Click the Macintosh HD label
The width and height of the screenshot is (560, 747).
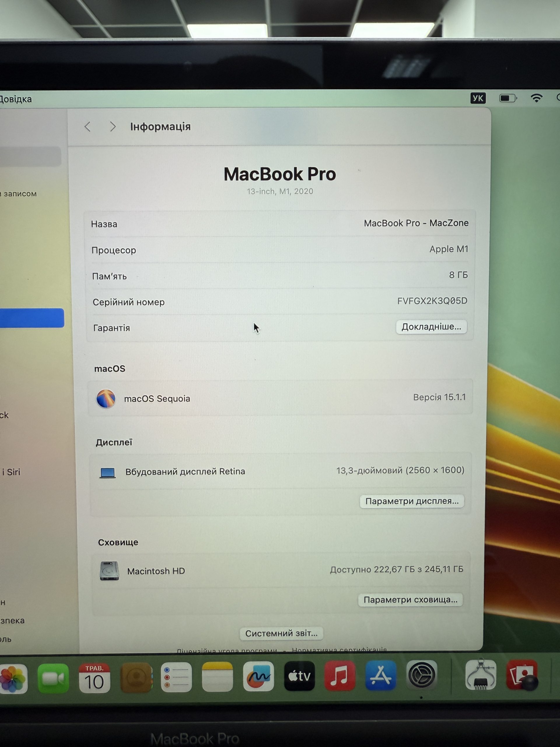[156, 571]
